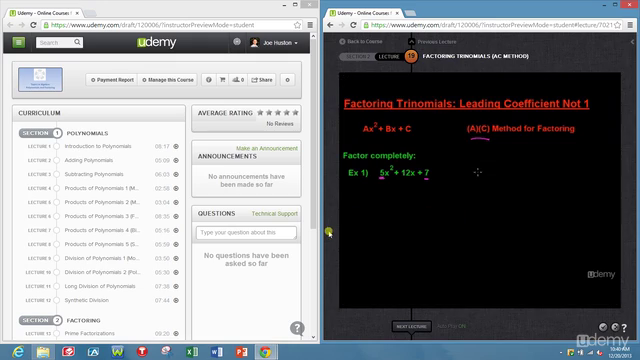
Task: Open Chrome menu icon in right browser window
Action: [x=630, y=25]
